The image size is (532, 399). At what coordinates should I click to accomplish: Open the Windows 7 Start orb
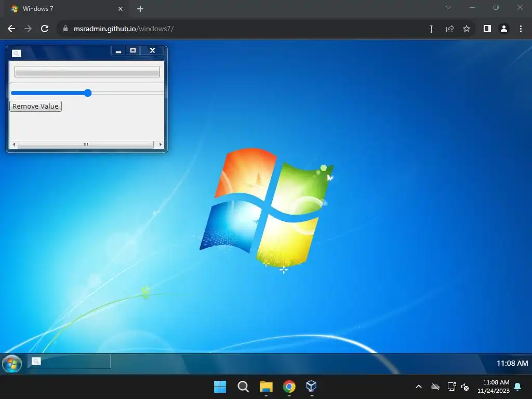(x=12, y=364)
